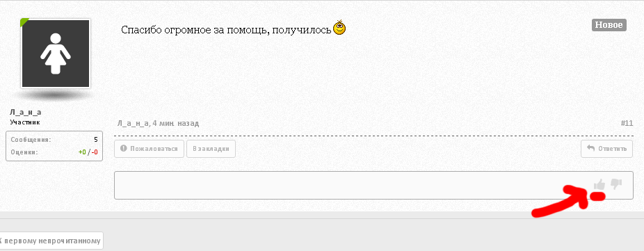Reply using the Ответить button
644x251 pixels.
click(x=606, y=149)
